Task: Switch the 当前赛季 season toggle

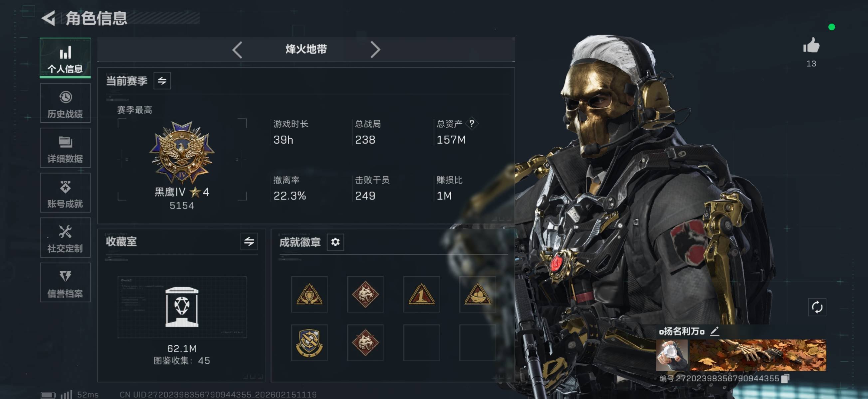Action: (162, 81)
